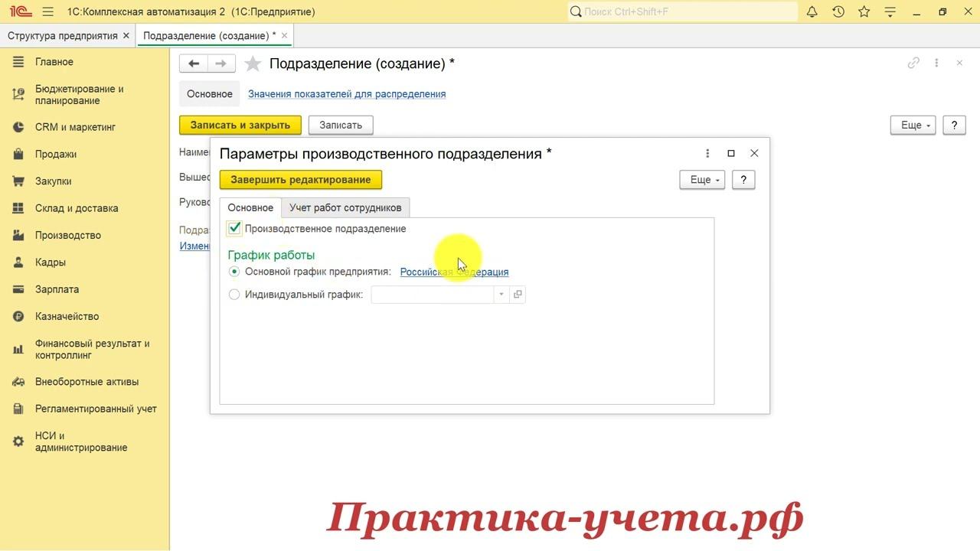Viewport: 980px width, 551px height.
Task: Open Российская Федерация schedule link
Action: (454, 272)
